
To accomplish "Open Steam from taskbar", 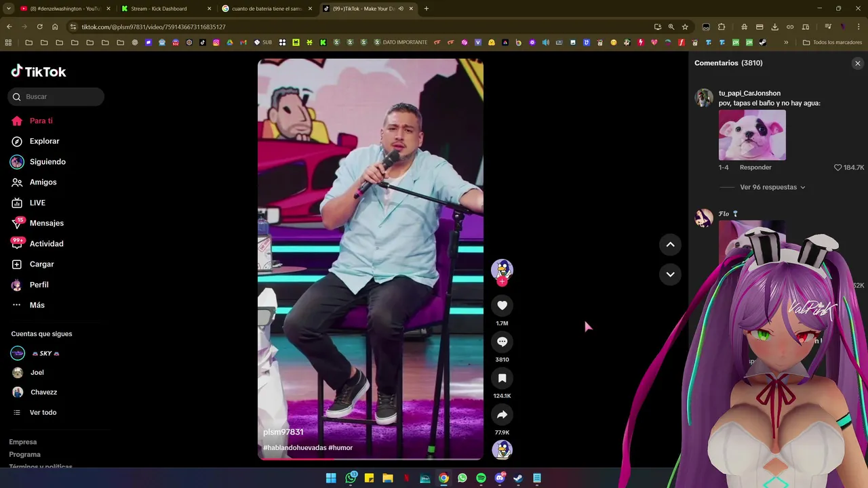I will coord(518,478).
